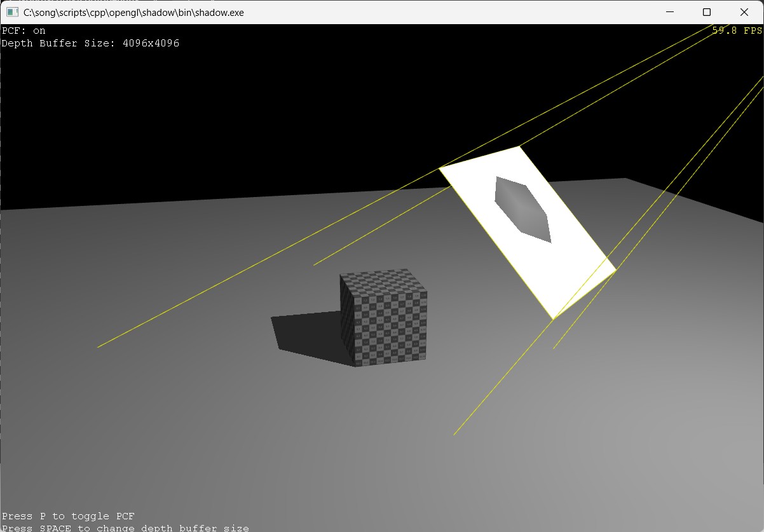The width and height of the screenshot is (764, 532).
Task: Click the 59.8 FPS counter
Action: (737, 31)
